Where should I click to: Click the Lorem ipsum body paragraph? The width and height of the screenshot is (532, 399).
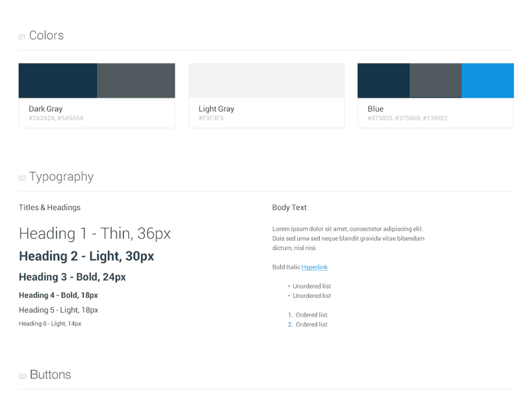click(x=348, y=238)
